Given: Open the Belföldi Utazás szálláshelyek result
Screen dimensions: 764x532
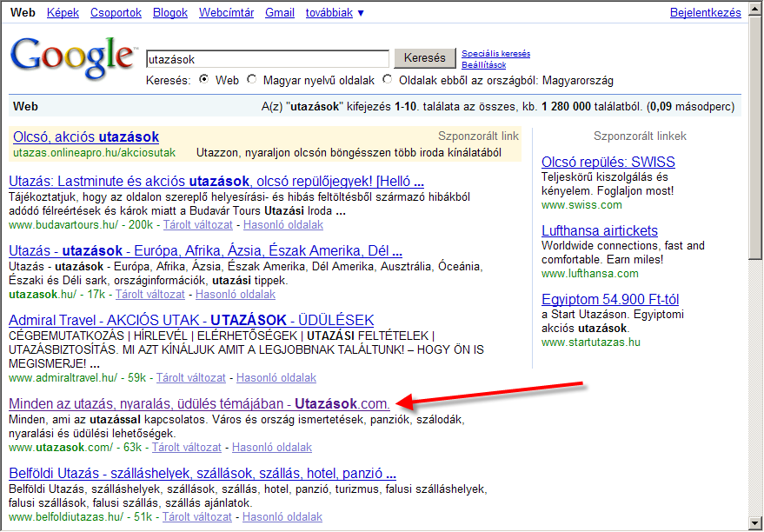Looking at the screenshot, I should click(x=203, y=474).
